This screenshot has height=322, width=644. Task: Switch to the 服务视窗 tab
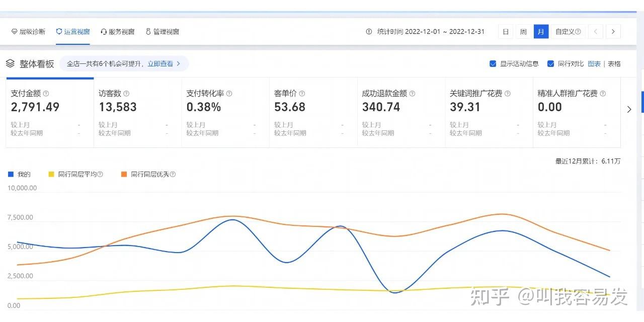point(118,32)
